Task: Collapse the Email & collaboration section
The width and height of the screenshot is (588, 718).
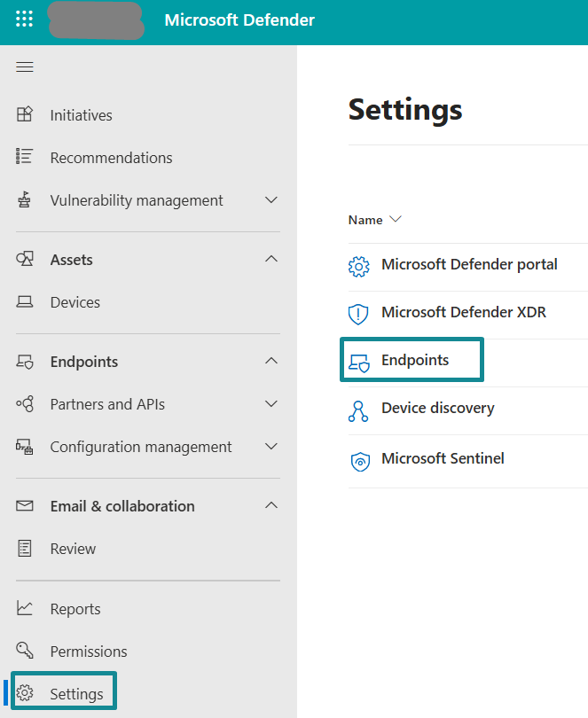Action: click(271, 506)
